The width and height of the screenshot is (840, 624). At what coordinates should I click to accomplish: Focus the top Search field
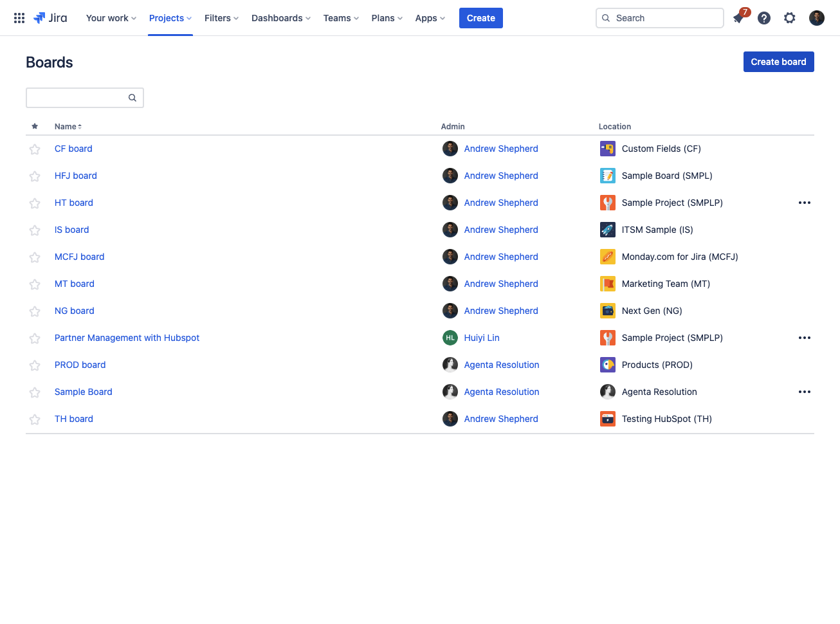660,18
